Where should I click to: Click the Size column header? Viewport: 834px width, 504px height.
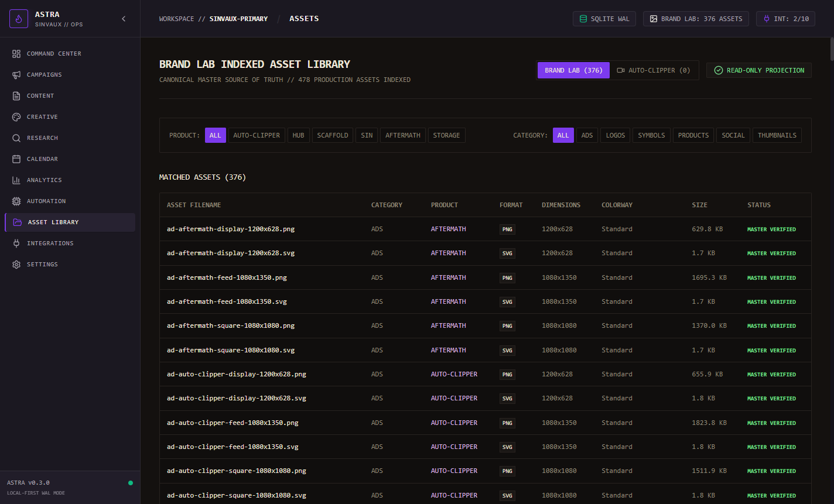click(x=699, y=205)
